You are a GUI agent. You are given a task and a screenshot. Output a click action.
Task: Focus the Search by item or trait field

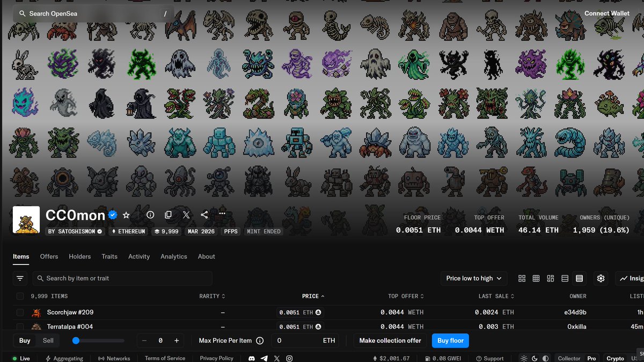[x=122, y=278]
